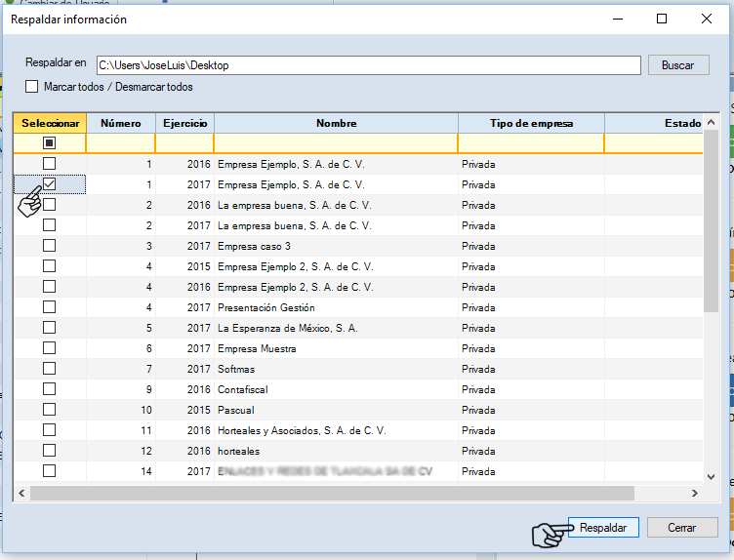Viewport: 734px width, 560px height.
Task: Sort by the Ejercicio column header
Action: coord(184,123)
